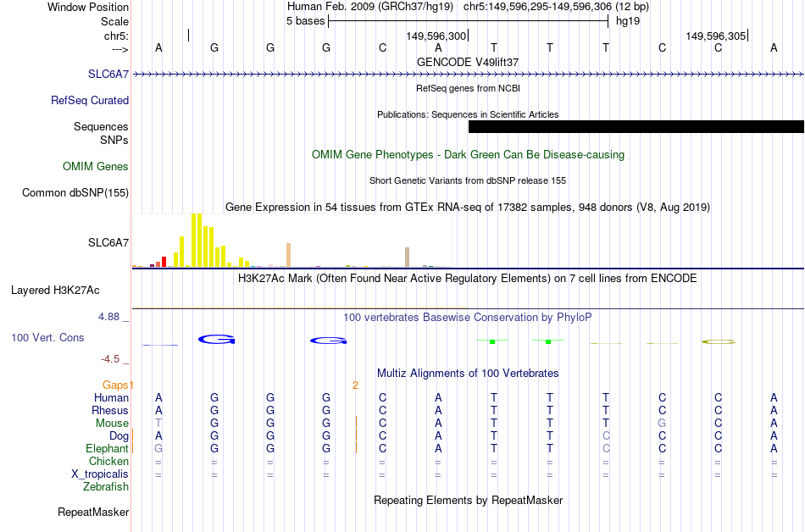Image resolution: width=805 pixels, height=532 pixels.
Task: Click the Window Position label
Action: 88,7
